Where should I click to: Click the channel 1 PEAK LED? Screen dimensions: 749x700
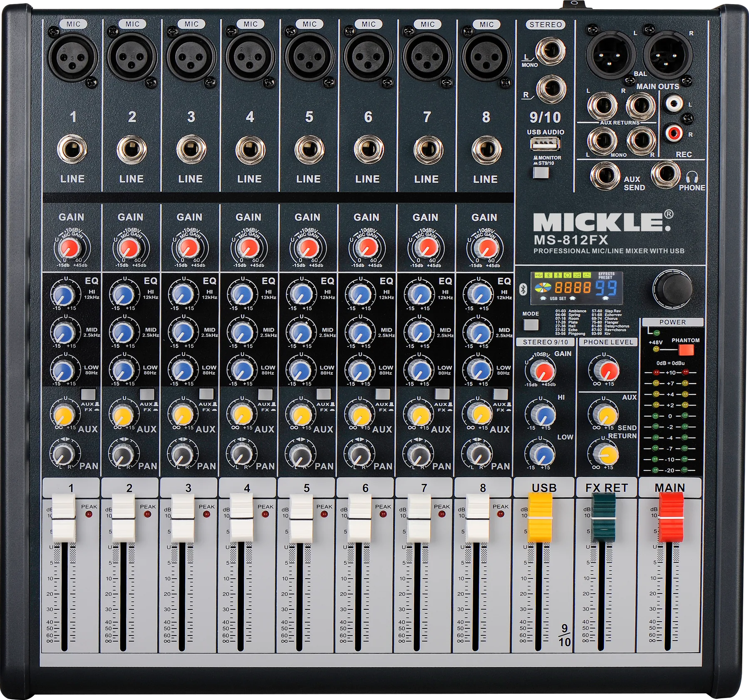tap(89, 514)
